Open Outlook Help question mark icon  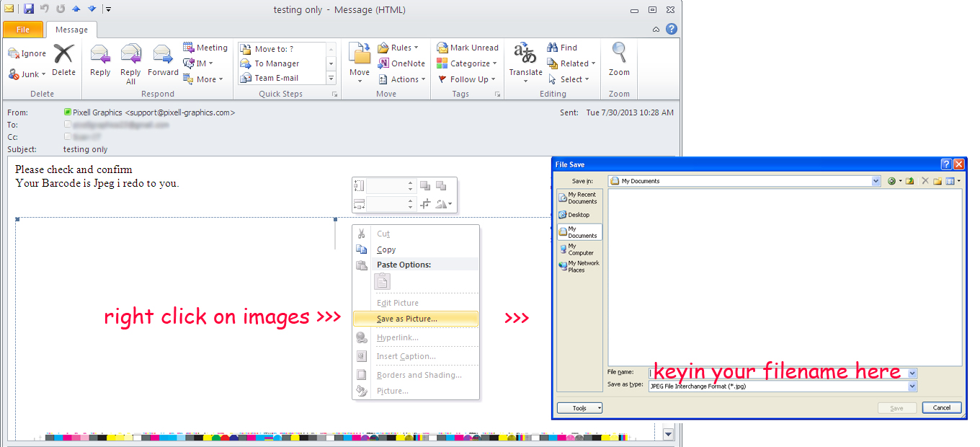click(671, 30)
